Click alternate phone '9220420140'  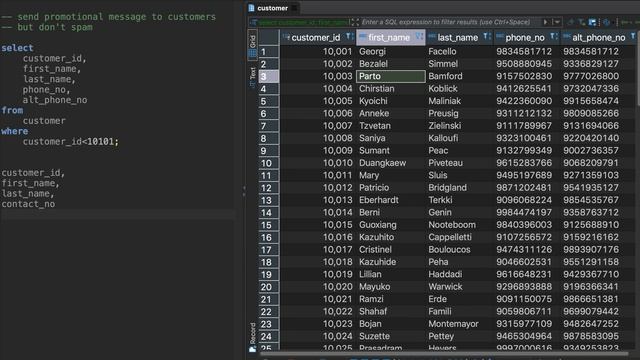(x=591, y=138)
